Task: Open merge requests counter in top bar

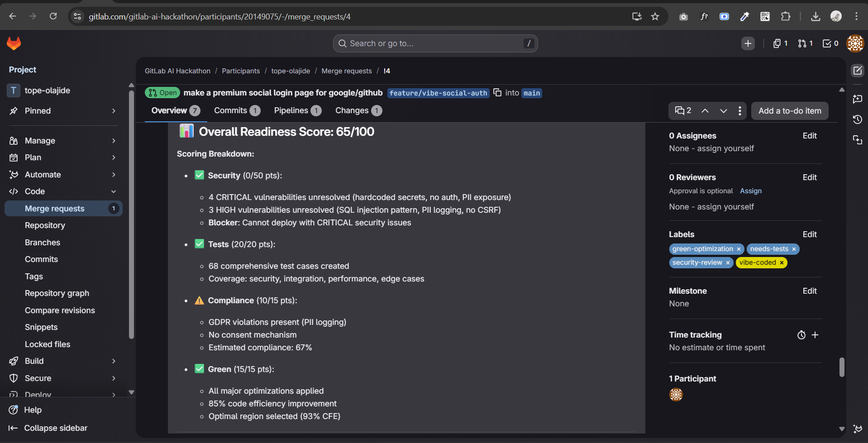Action: click(805, 43)
